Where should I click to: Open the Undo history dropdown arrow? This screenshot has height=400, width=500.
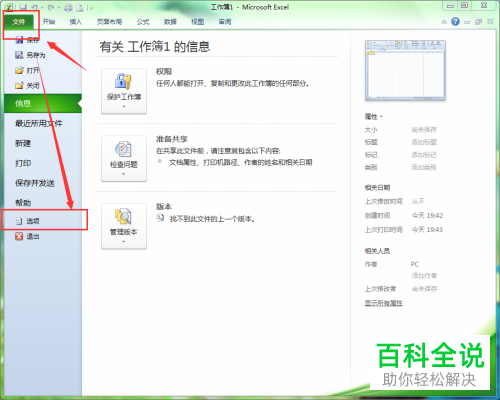tap(42, 7)
